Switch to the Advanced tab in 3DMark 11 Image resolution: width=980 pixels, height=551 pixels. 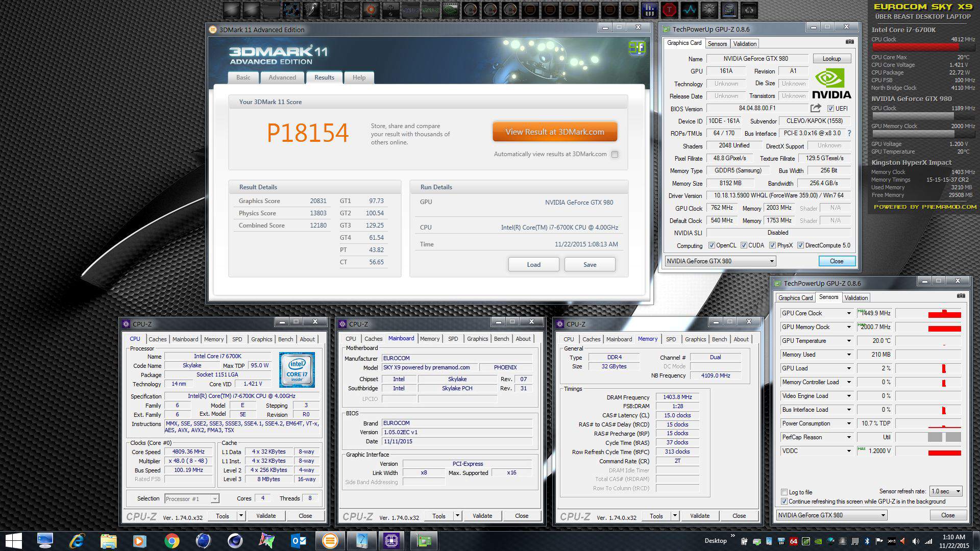click(282, 78)
